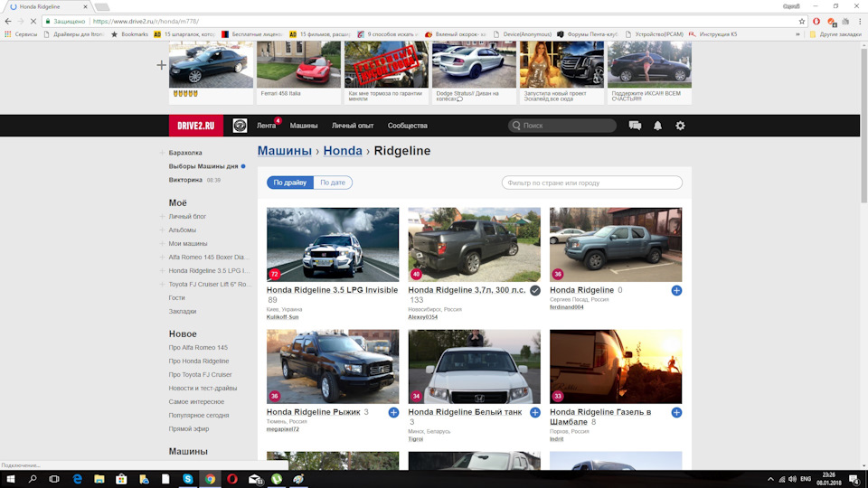Open Opera browser from taskbar

pyautogui.click(x=232, y=479)
